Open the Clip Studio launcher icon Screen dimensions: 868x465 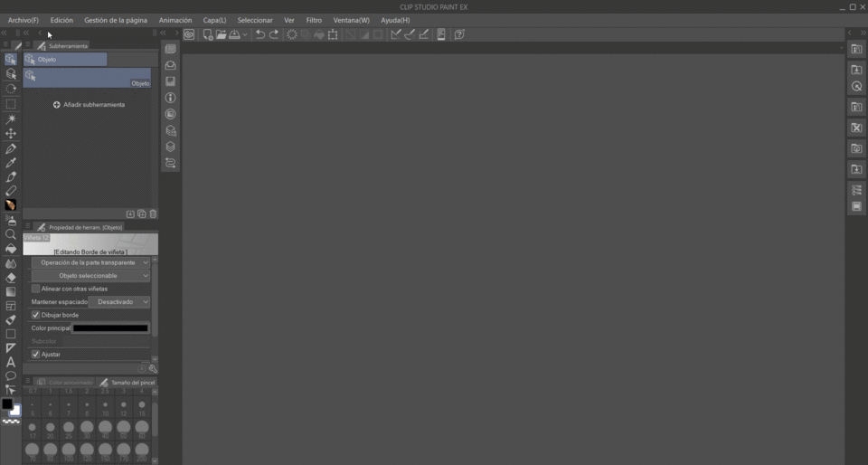[x=189, y=34]
